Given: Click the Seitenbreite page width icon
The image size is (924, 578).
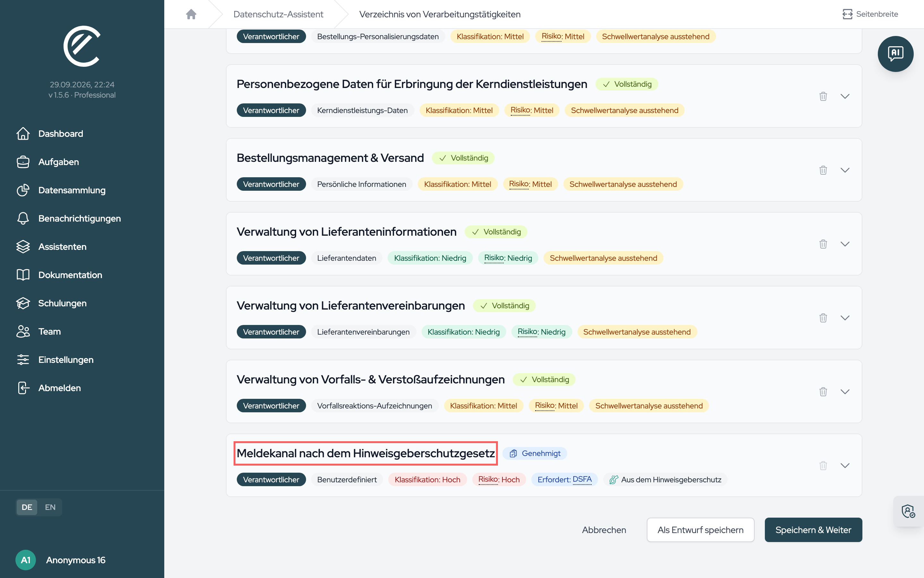Looking at the screenshot, I should point(847,14).
